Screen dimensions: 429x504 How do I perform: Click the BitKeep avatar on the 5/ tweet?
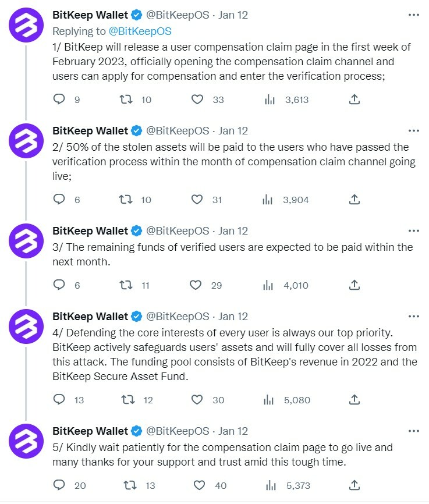click(26, 441)
